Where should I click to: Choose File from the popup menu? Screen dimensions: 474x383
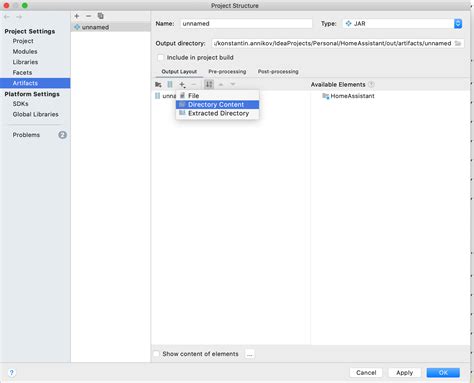tap(217, 96)
